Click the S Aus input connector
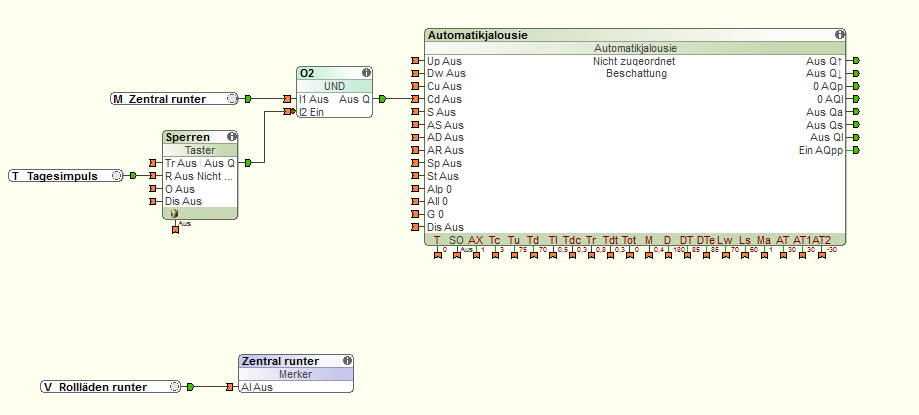 [416, 112]
